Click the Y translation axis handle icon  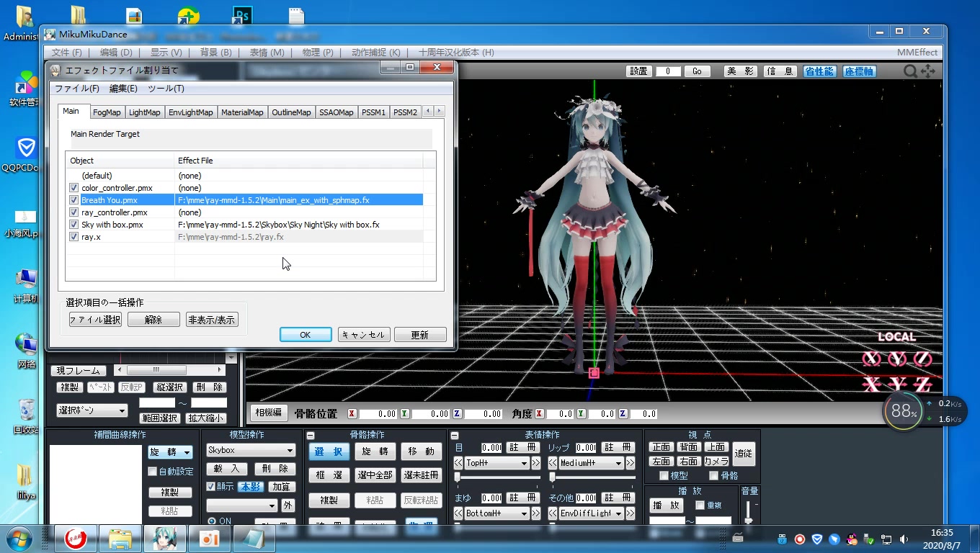pos(897,384)
